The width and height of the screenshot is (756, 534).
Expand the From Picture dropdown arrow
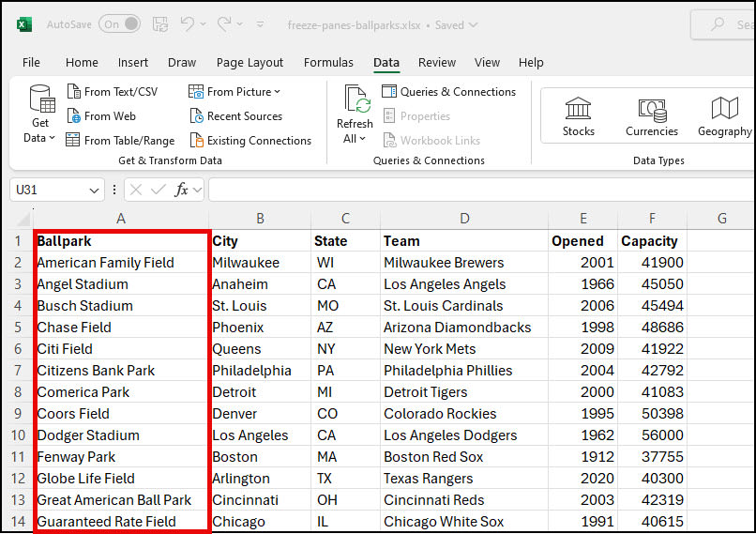coord(278,92)
